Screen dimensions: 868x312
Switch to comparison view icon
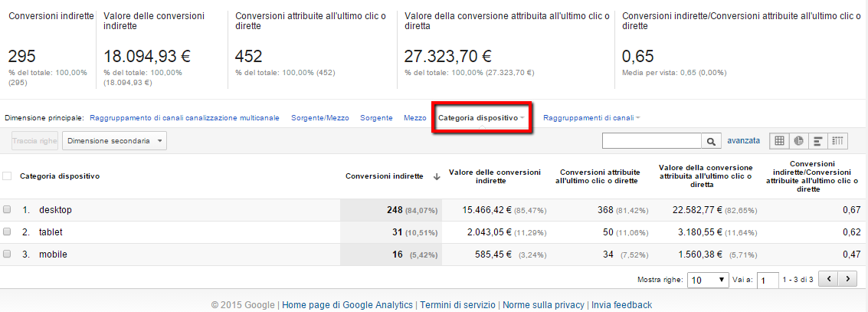pyautogui.click(x=837, y=141)
